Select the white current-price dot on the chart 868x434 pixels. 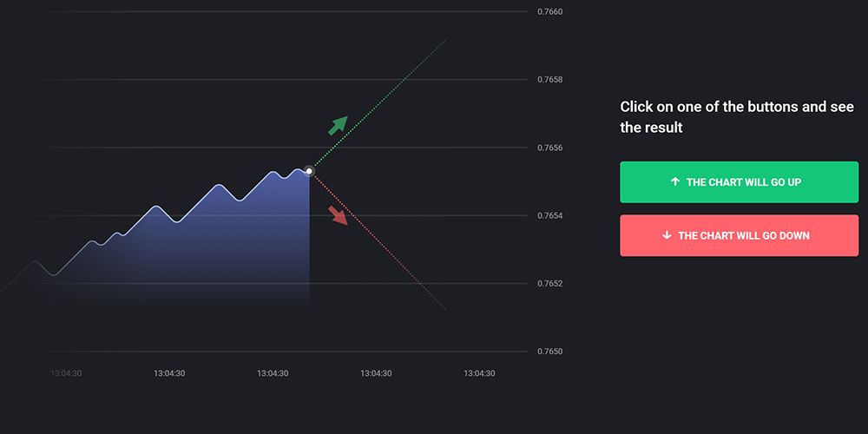309,171
